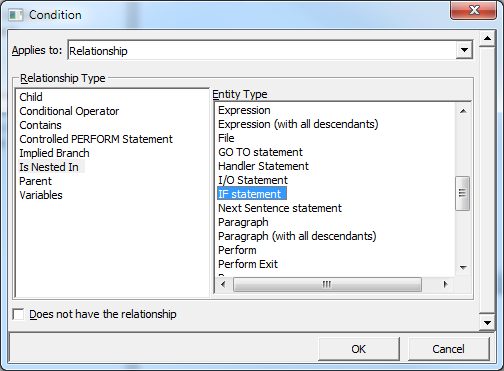The image size is (504, 371).
Task: Click the OK button
Action: [x=358, y=349]
